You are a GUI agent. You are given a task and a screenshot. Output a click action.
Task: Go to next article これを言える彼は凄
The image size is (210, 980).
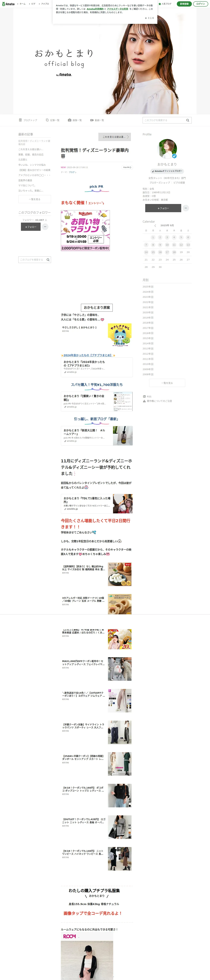point(115,137)
